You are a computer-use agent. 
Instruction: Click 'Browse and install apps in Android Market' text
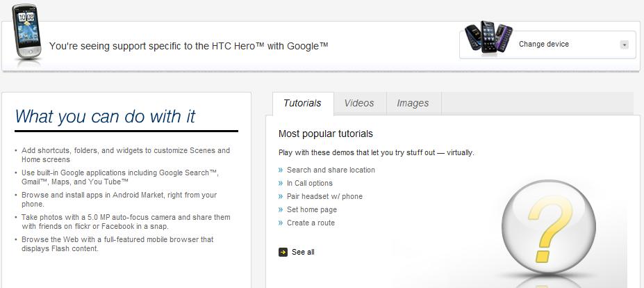point(119,200)
